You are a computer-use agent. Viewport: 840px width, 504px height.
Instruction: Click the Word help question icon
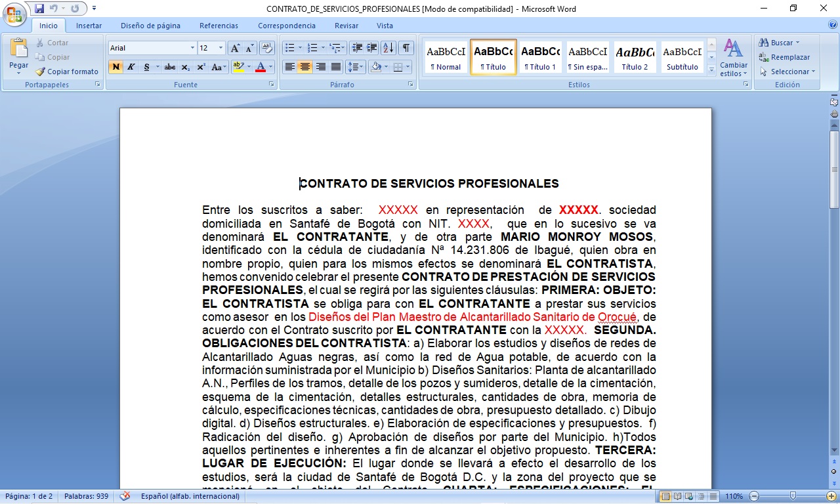click(x=832, y=25)
